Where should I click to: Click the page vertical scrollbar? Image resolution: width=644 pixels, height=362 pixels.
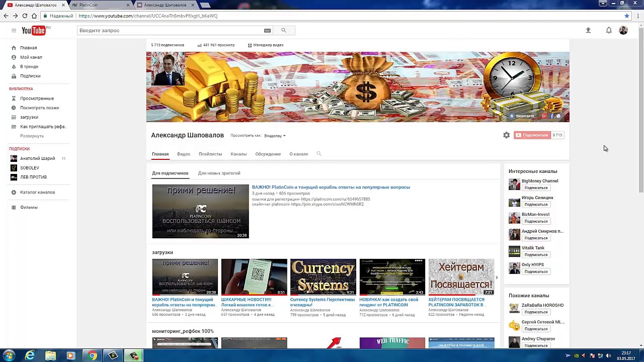tap(640, 111)
